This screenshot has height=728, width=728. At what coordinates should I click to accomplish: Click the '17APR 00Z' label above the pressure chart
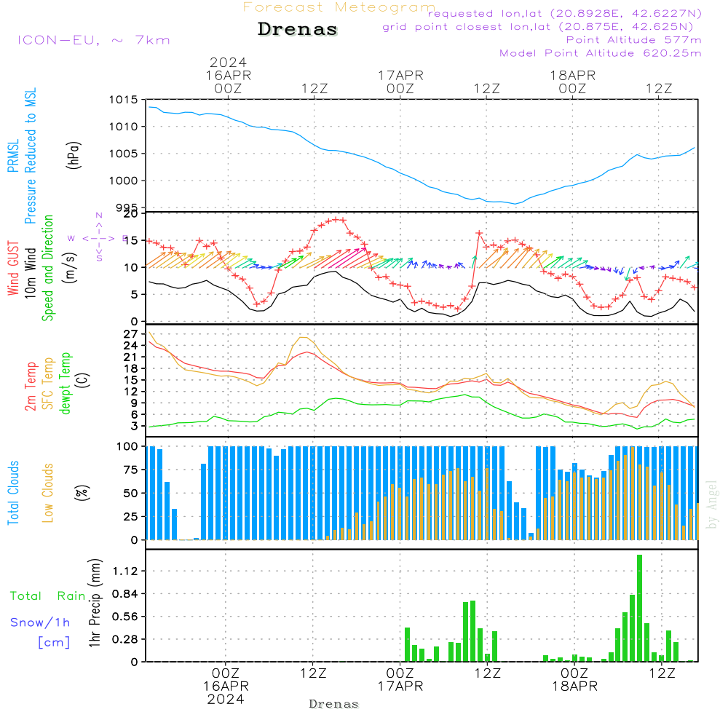(x=400, y=82)
